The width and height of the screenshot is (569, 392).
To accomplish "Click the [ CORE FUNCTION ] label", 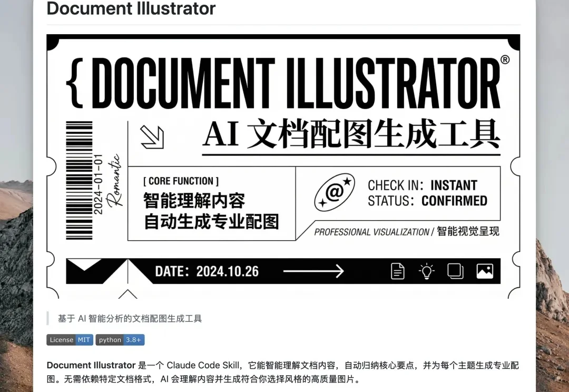I will coord(181,181).
